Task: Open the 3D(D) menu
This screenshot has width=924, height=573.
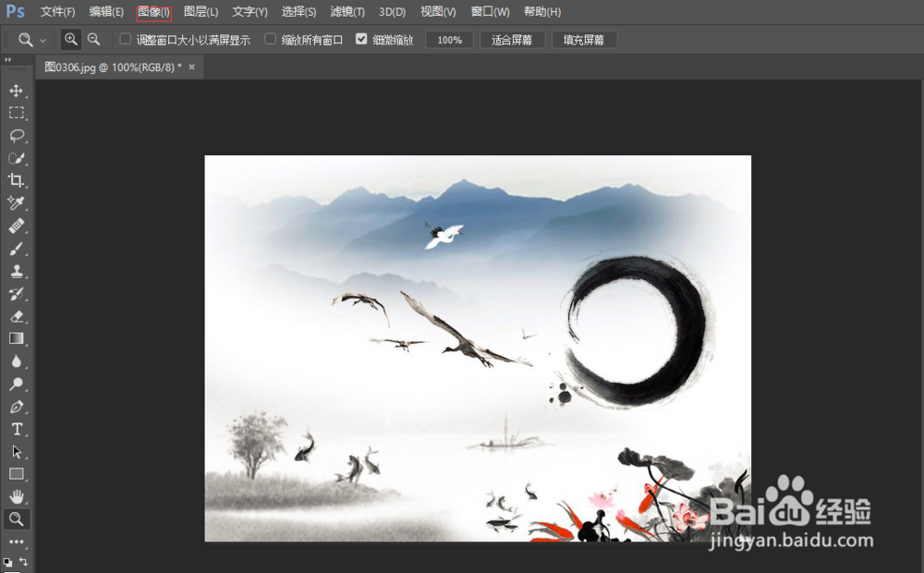Action: tap(393, 12)
